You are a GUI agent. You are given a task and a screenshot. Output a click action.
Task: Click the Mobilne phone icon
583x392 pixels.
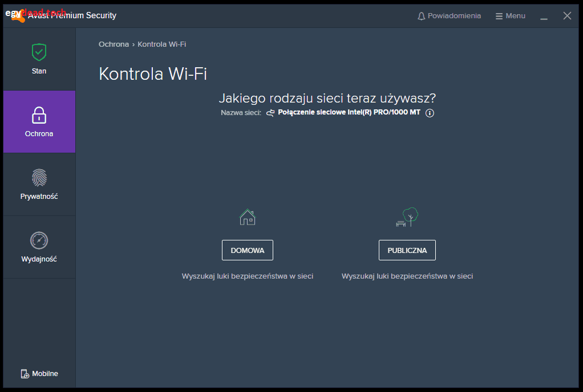24,373
